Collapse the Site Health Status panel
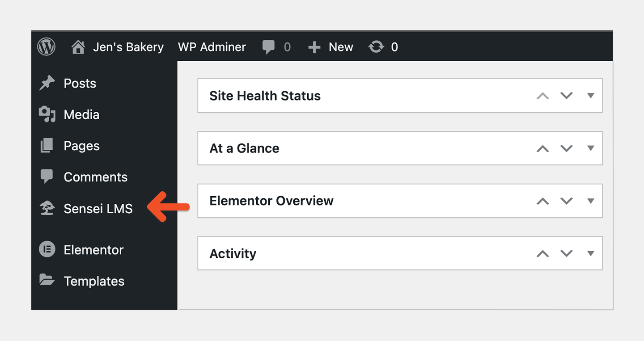 point(591,96)
